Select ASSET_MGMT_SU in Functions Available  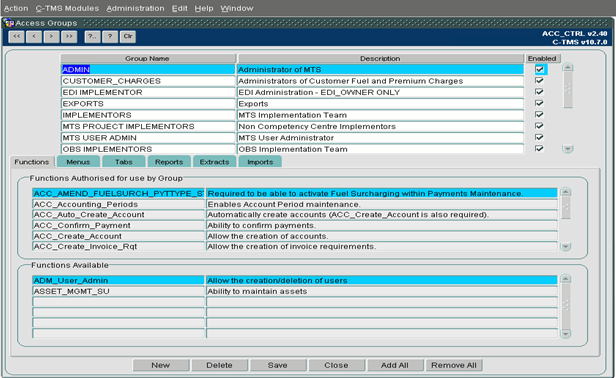[118, 291]
